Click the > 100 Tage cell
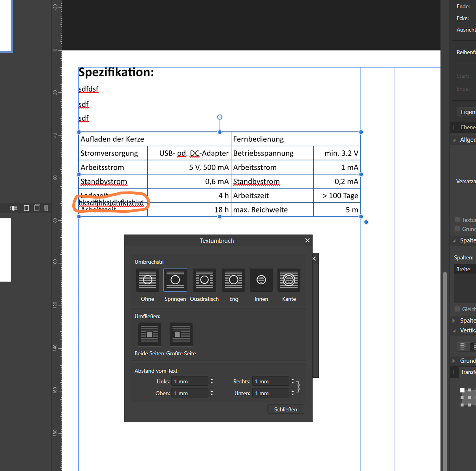476x471 pixels. pyautogui.click(x=337, y=196)
